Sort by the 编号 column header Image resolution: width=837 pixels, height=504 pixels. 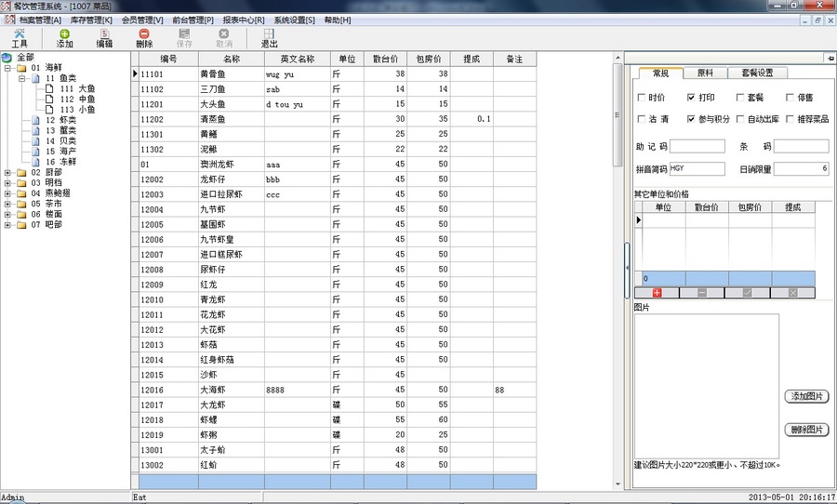(168, 59)
